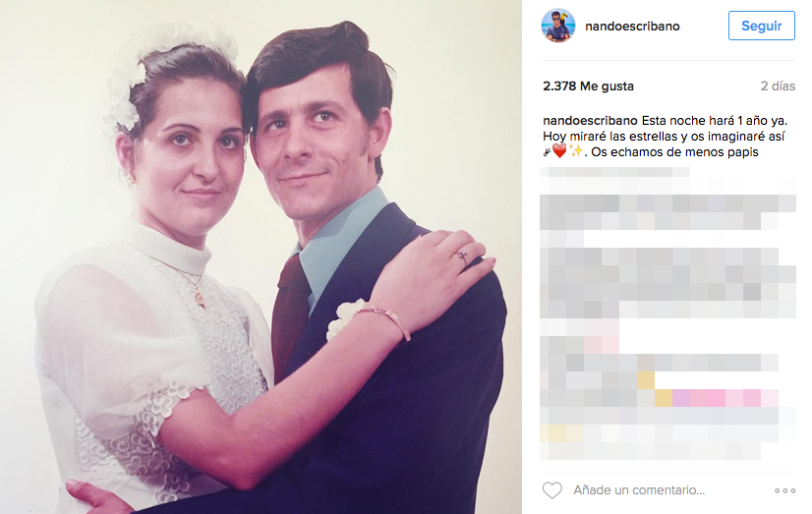Click the pendant necklace on the bride
Viewport: 812px width, 514px height.
199,296
